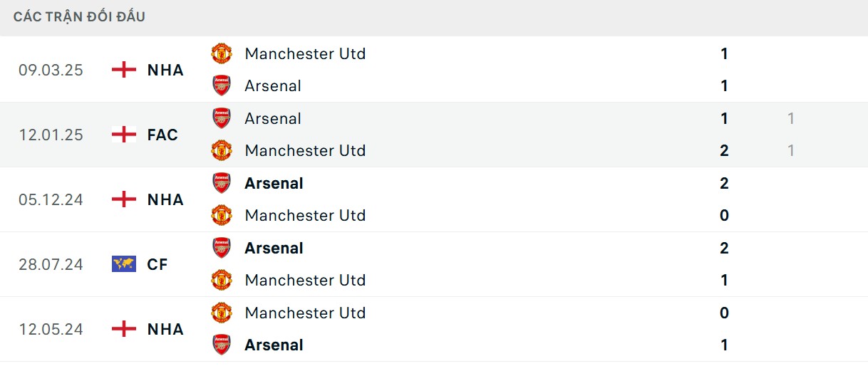Select the NHA league label for 09.03.25
868x376 pixels.
pyautogui.click(x=165, y=70)
